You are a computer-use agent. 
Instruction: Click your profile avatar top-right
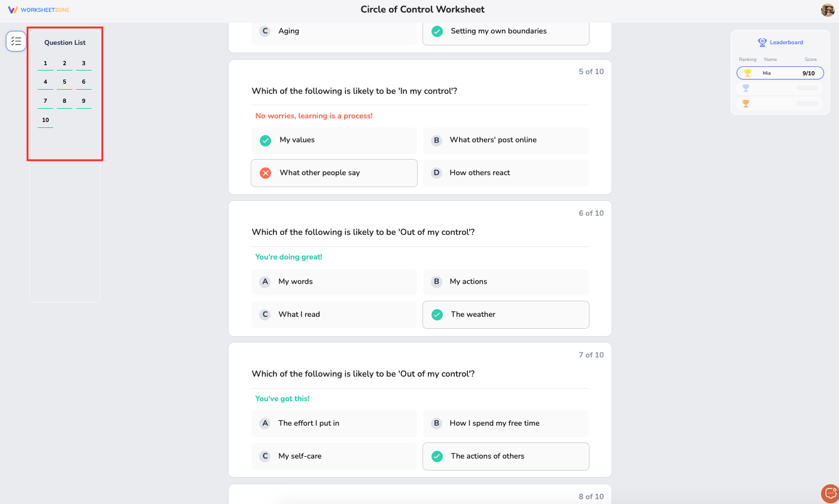pos(828,10)
